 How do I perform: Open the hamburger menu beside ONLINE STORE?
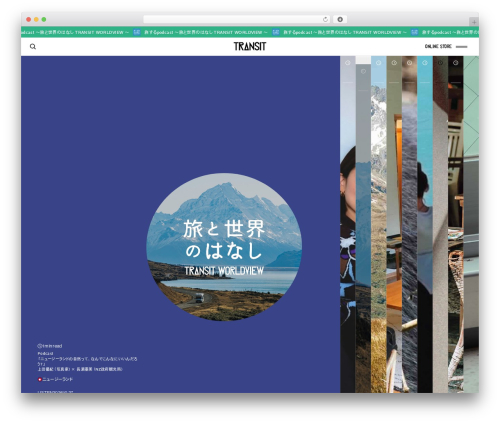coord(461,47)
